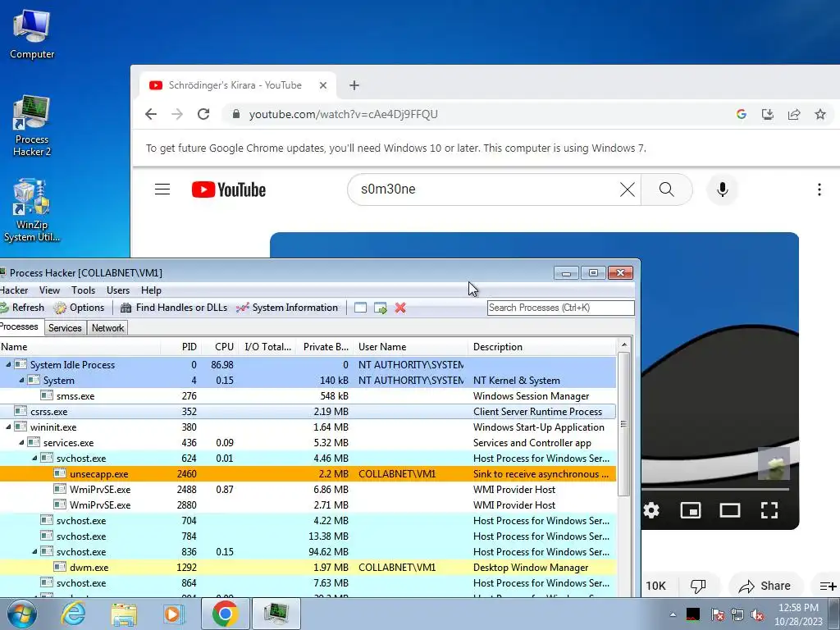
Task: Select the dwm.exe process row
Action: (308, 568)
